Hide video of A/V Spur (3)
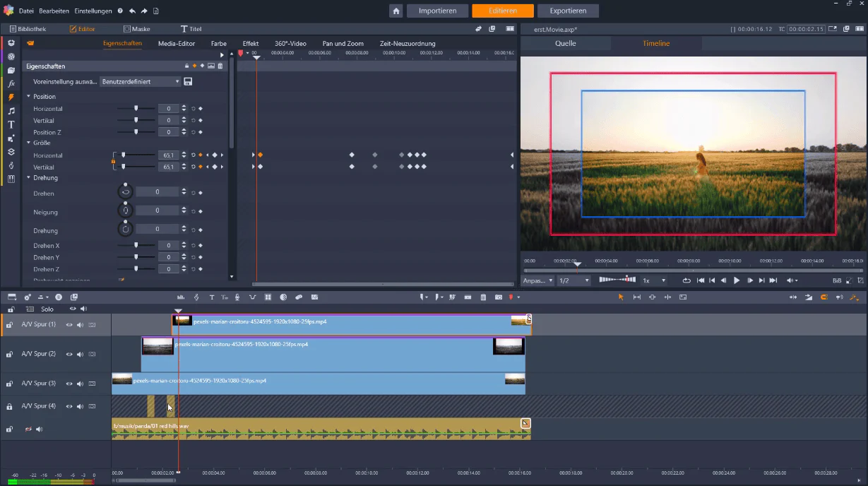Image resolution: width=868 pixels, height=486 pixels. [x=69, y=384]
